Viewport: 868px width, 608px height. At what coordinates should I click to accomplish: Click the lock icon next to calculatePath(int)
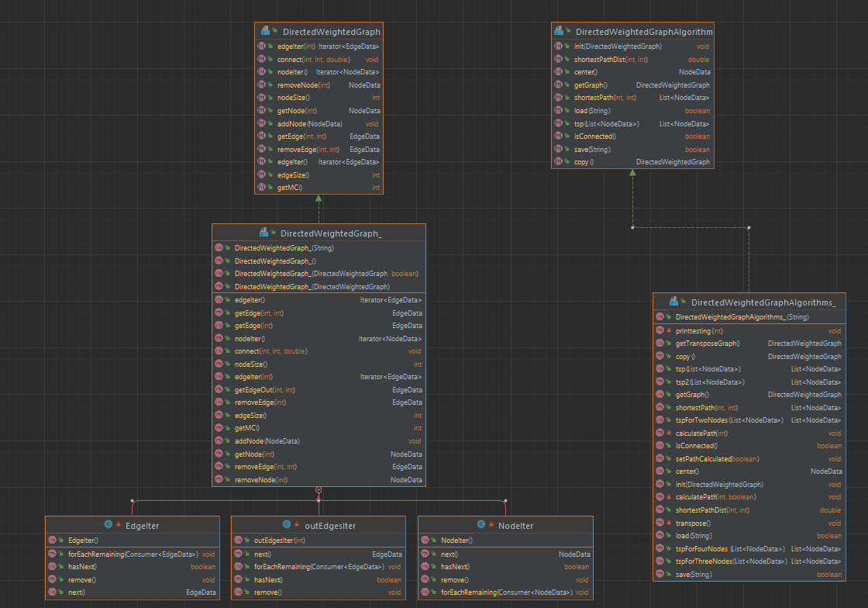(x=668, y=433)
